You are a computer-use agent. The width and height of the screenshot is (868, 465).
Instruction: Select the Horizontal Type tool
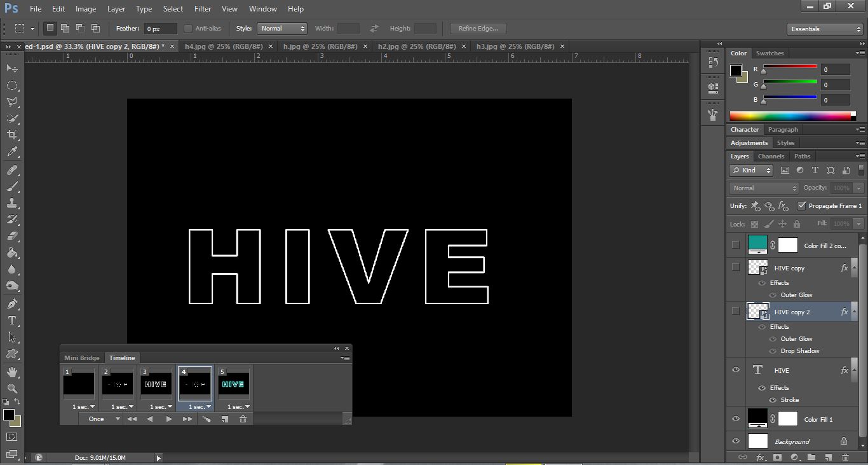pyautogui.click(x=12, y=321)
